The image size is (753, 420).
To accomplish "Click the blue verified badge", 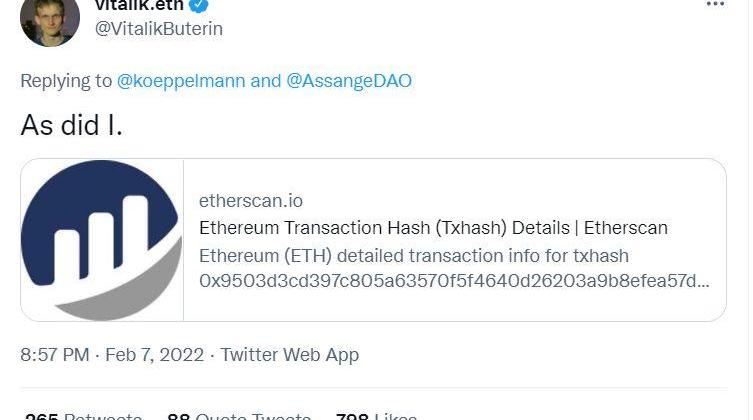I will pos(200,5).
